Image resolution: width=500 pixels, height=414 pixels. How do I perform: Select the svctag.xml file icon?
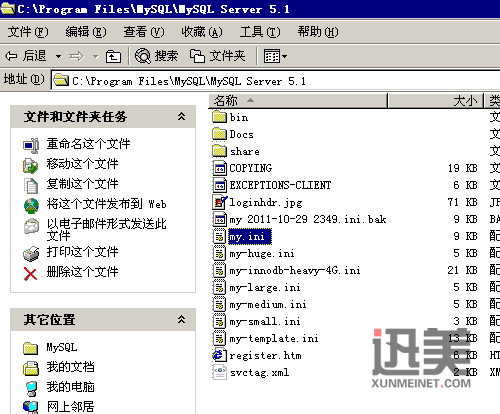pos(220,372)
